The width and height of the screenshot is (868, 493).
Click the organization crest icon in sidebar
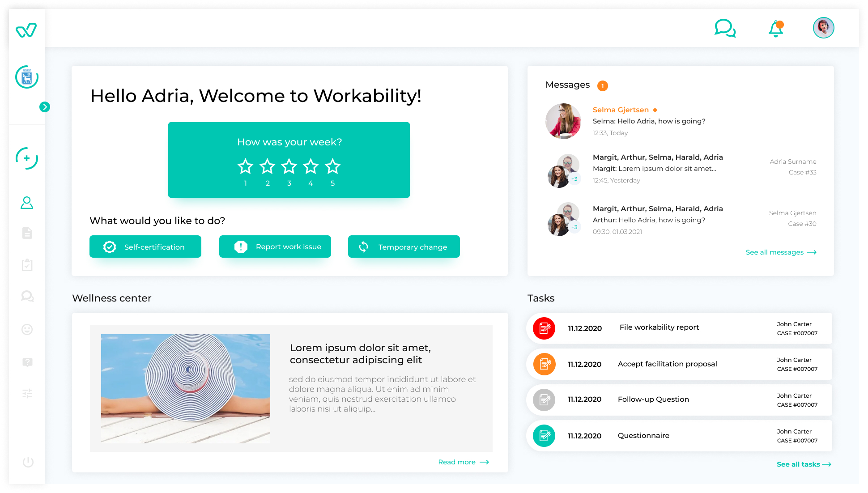27,77
